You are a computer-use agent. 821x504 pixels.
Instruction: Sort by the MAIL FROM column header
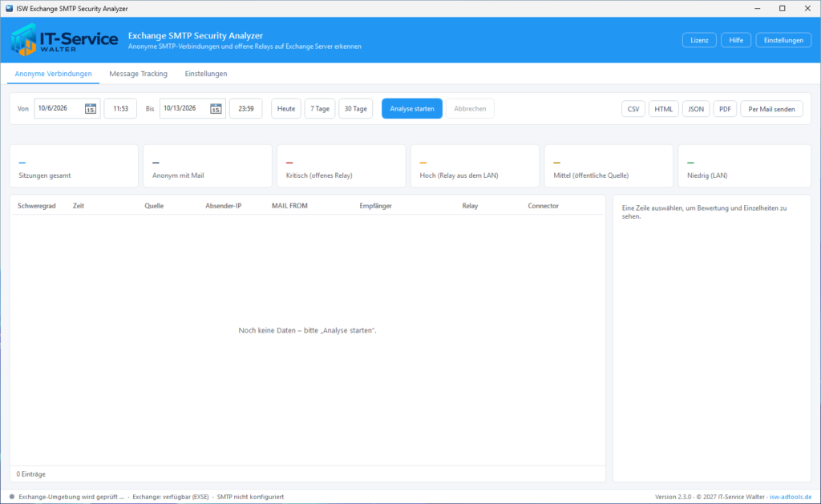(x=289, y=206)
